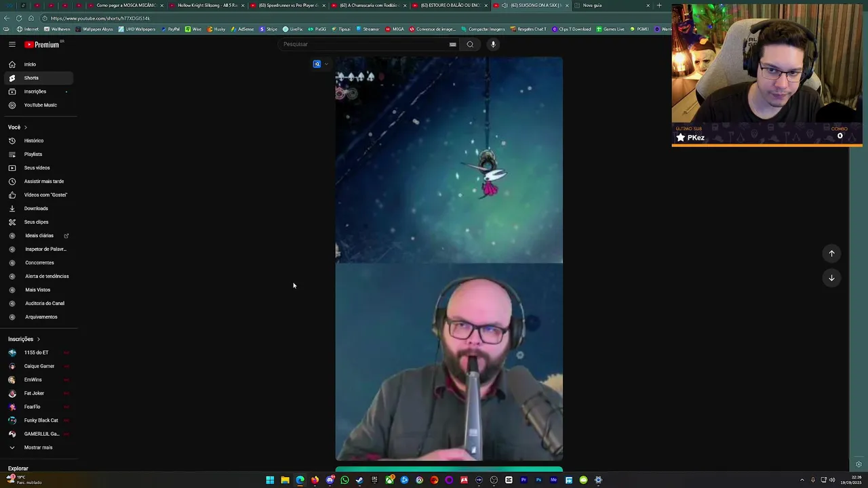Open File Explorer from the taskbar
Image resolution: width=868 pixels, height=488 pixels.
point(285,480)
